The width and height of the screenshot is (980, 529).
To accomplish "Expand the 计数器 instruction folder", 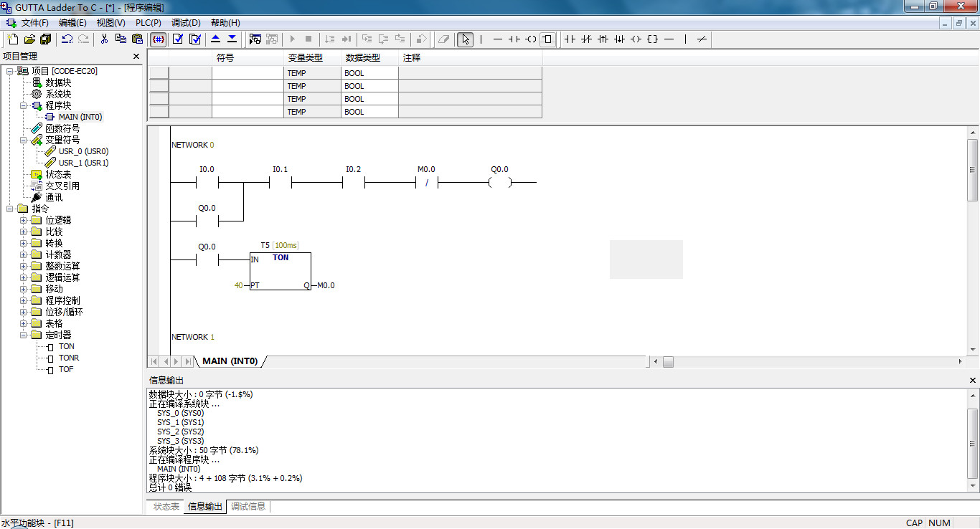I will click(x=24, y=254).
